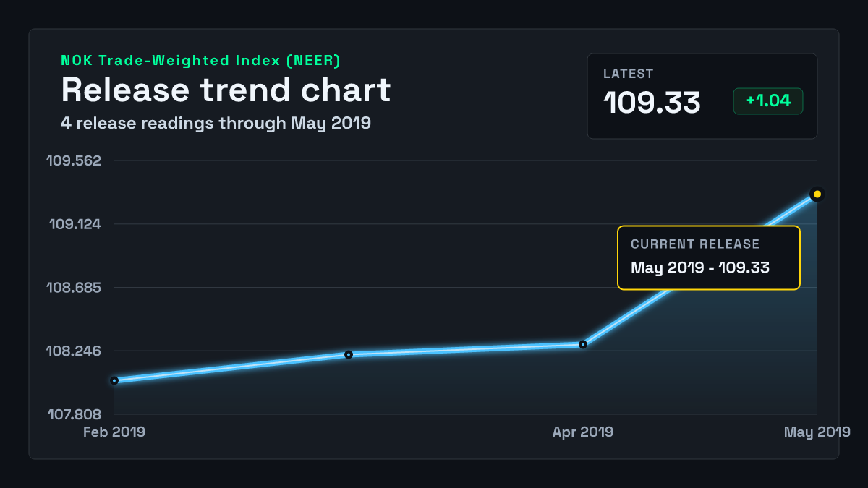Viewport: 868px width, 488px height.
Task: Click tooltip text "May 2019 - 109.33"
Action: (700, 267)
